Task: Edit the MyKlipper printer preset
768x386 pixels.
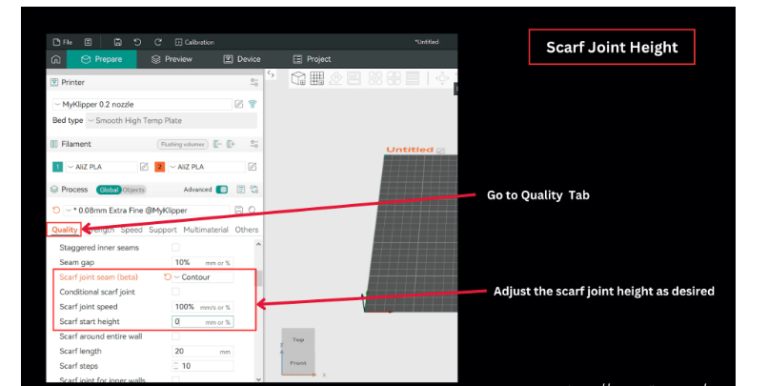Action: [239, 104]
